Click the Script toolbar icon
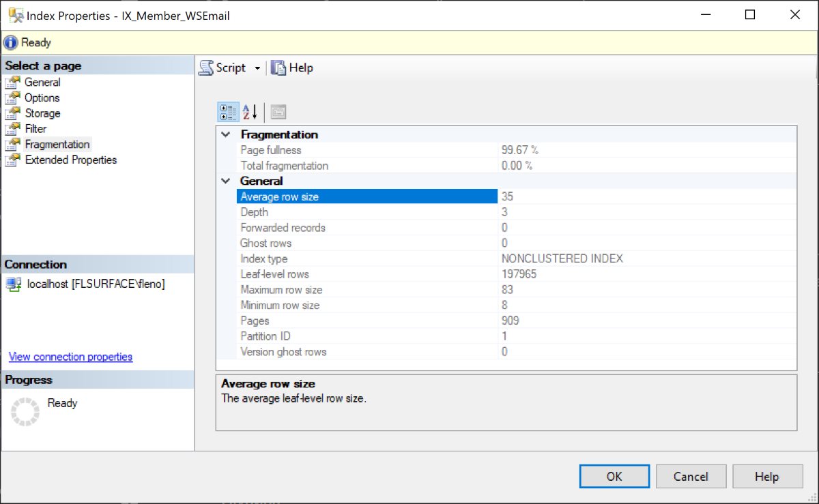The width and height of the screenshot is (819, 504). (x=206, y=68)
